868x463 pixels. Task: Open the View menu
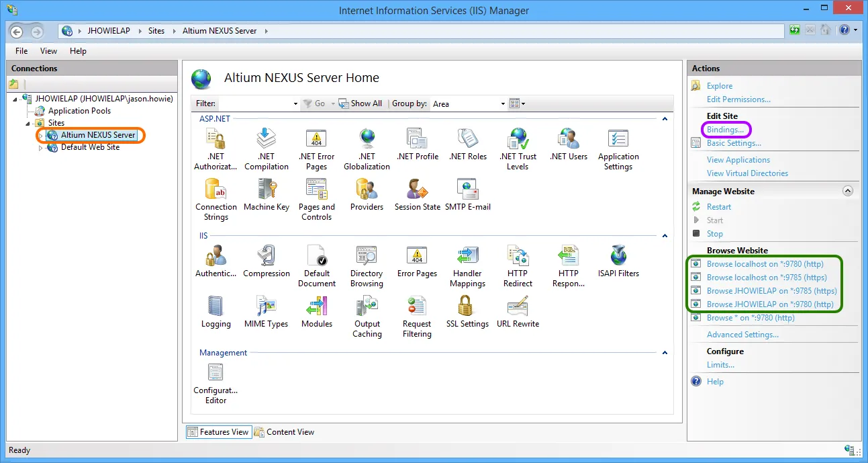[48, 51]
